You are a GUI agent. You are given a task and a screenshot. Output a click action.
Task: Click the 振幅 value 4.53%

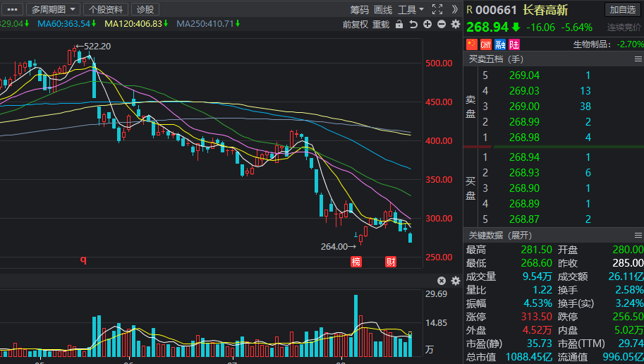coord(537,303)
